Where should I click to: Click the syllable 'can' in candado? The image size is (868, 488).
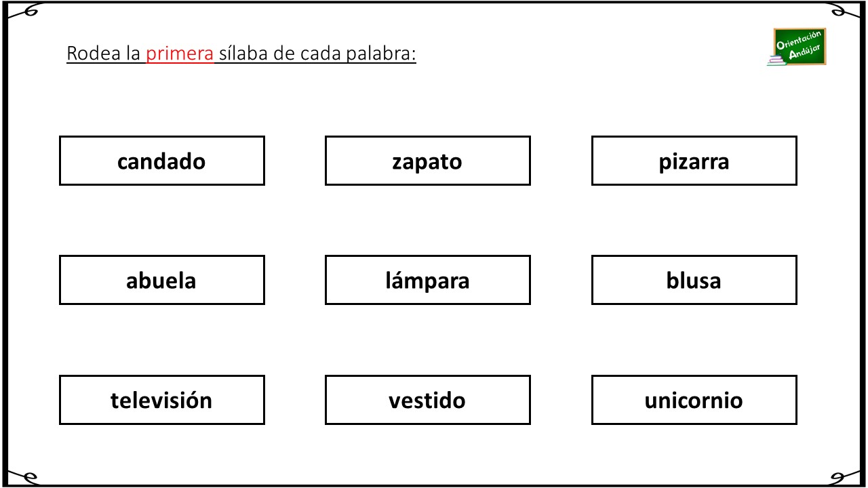pos(135,162)
